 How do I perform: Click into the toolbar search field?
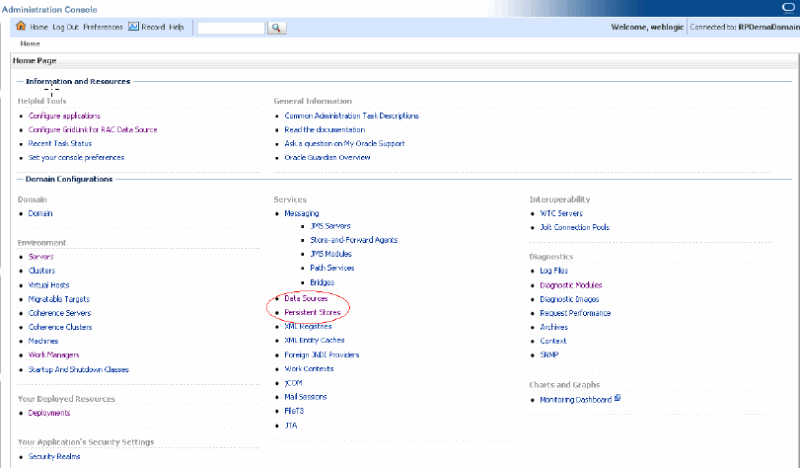(231, 28)
